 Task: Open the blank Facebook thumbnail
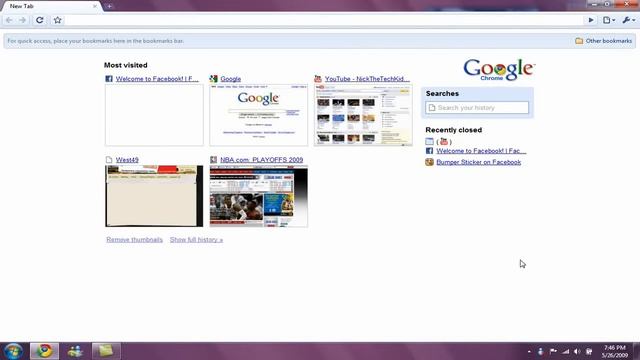(154, 115)
